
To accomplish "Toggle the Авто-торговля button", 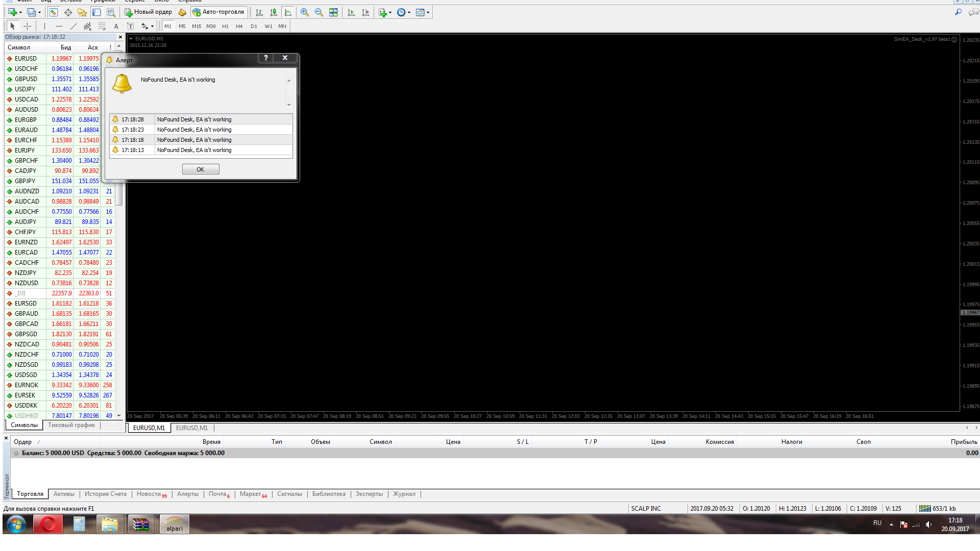I will (x=218, y=12).
